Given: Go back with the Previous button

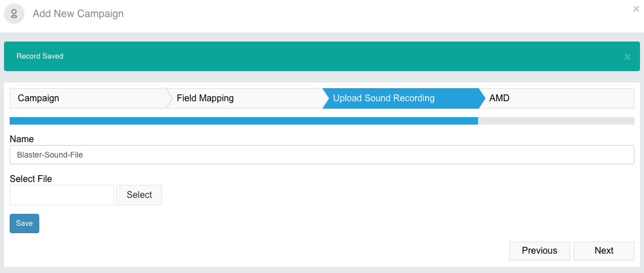Looking at the screenshot, I should pyautogui.click(x=539, y=251).
